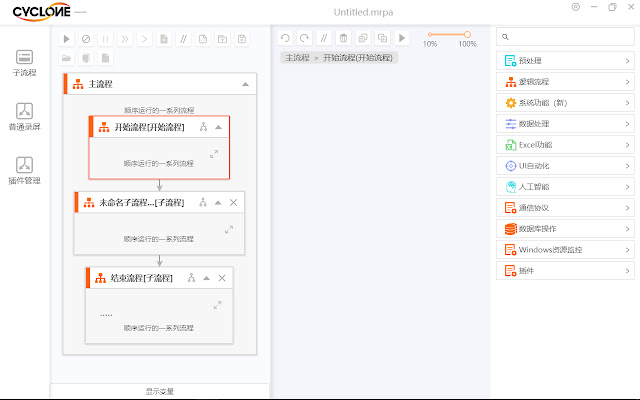Click 主流程 in the breadcrumb
The width and height of the screenshot is (640, 400).
tap(297, 58)
